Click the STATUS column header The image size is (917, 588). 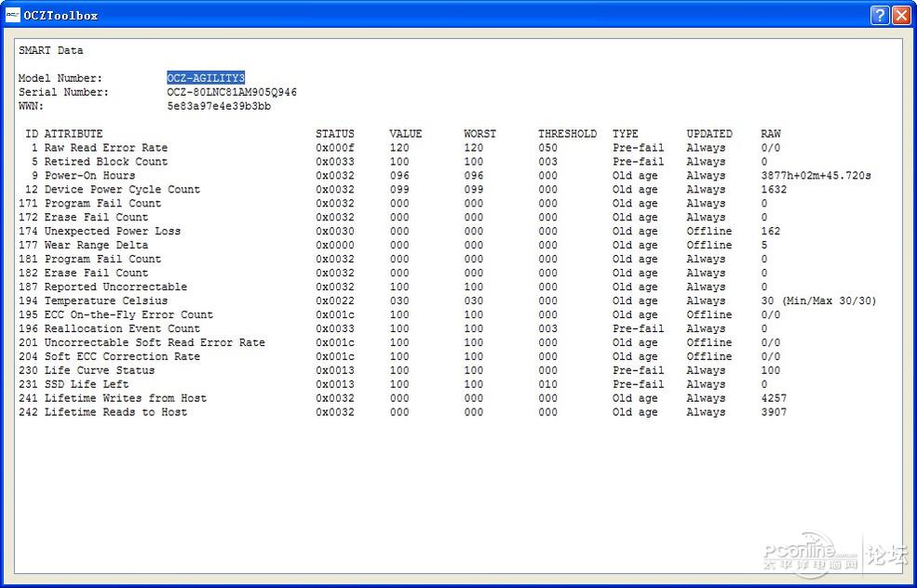point(335,134)
